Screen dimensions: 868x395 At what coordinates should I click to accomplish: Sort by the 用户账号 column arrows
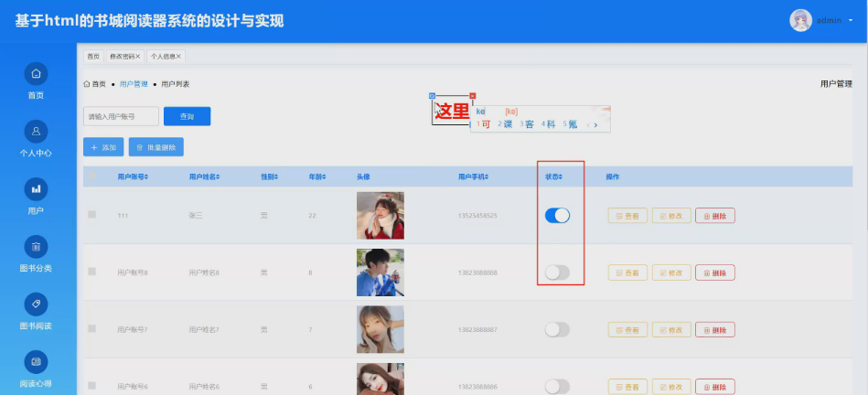point(146,177)
